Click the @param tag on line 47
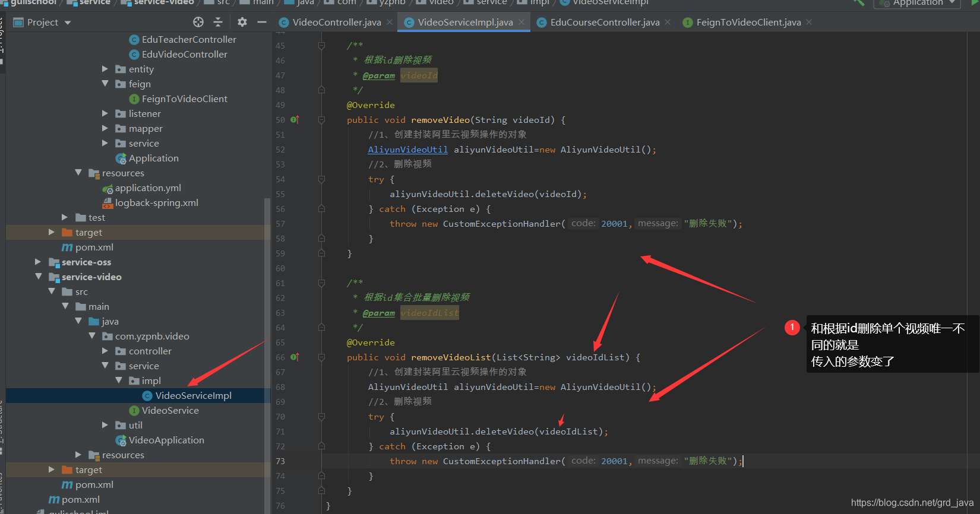 (x=379, y=75)
